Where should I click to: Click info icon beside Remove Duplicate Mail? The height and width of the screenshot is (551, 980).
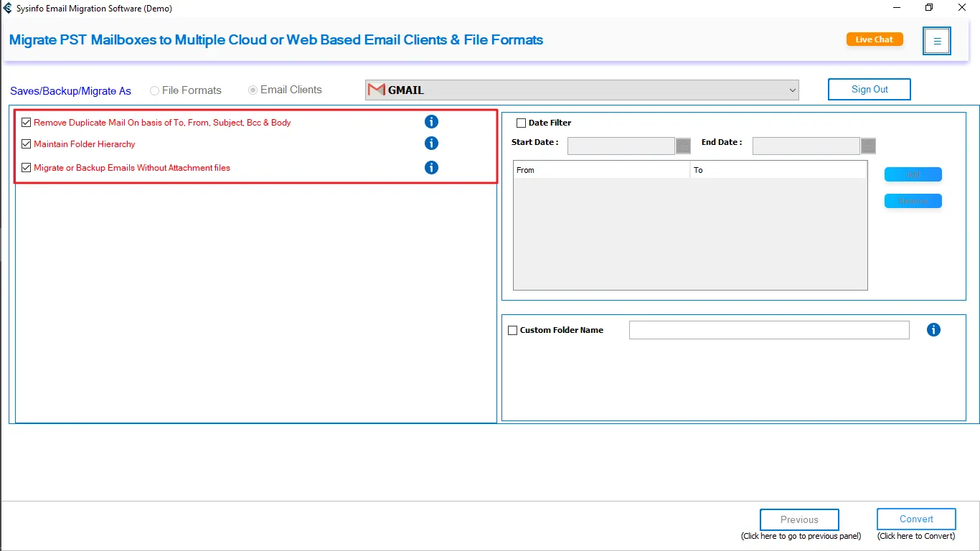(x=431, y=122)
